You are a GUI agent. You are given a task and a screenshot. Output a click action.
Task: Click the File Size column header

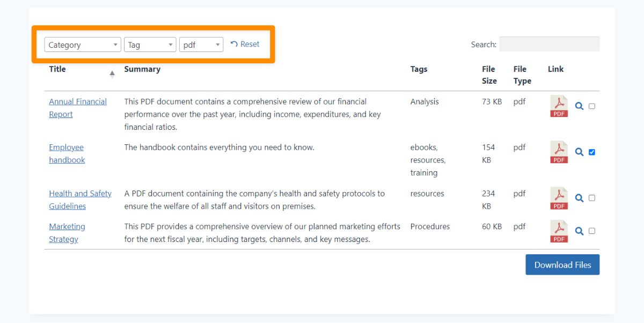(489, 75)
